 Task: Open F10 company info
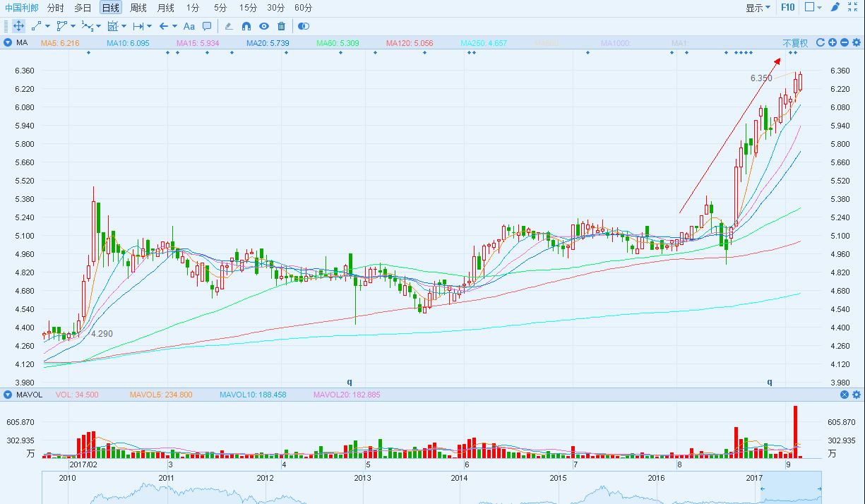coord(788,8)
